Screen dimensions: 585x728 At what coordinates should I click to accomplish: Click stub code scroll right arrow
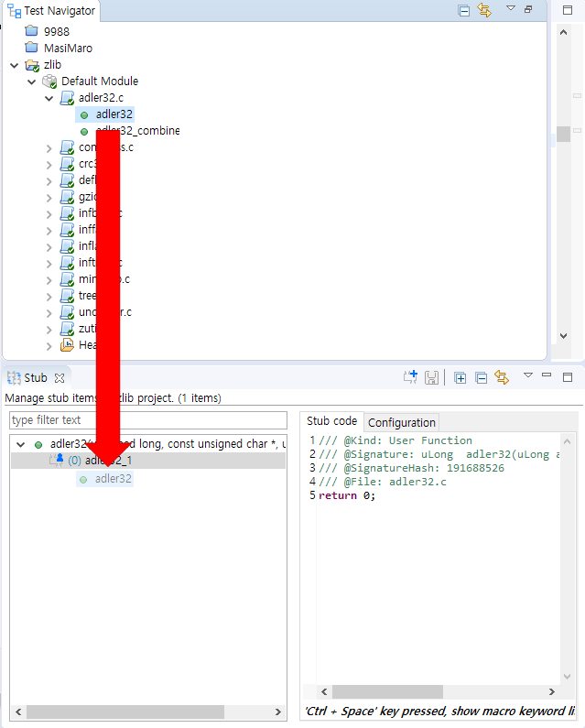tap(551, 691)
